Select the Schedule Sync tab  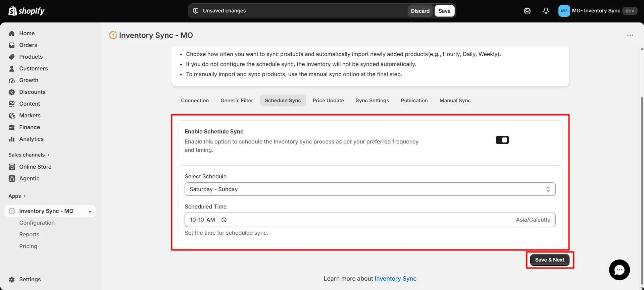[x=283, y=101]
